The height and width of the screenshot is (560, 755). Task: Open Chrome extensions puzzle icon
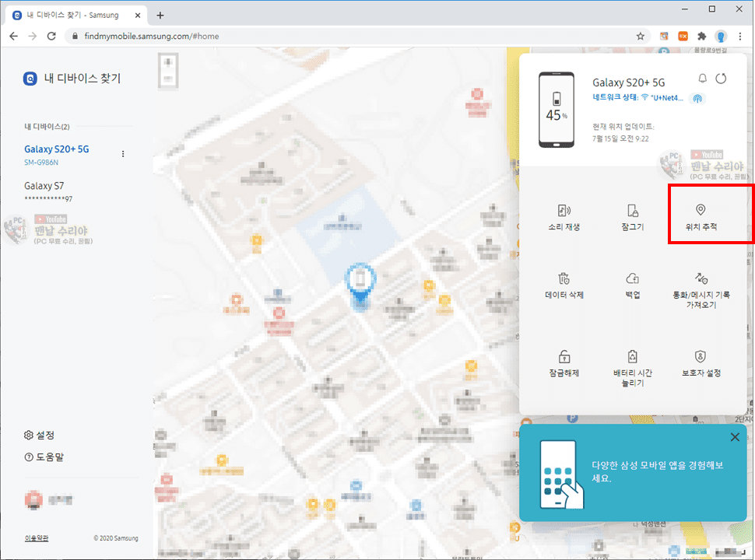[701, 36]
